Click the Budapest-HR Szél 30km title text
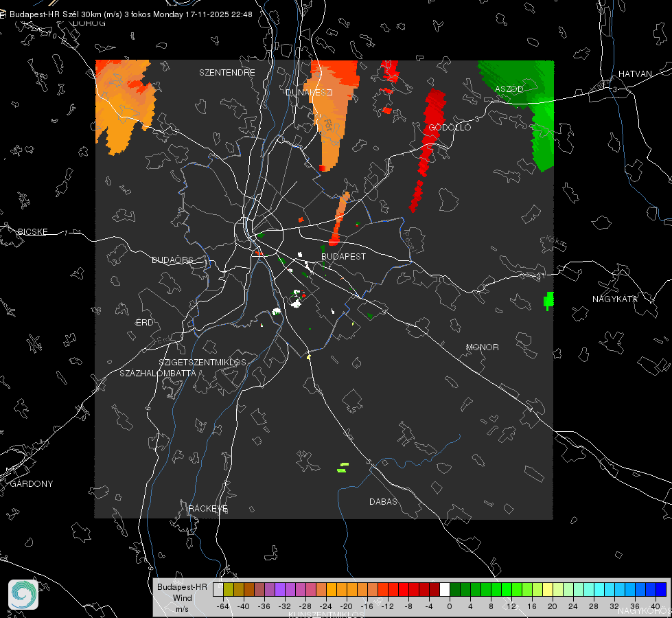Viewport: 672px width, 618px height. (130, 14)
